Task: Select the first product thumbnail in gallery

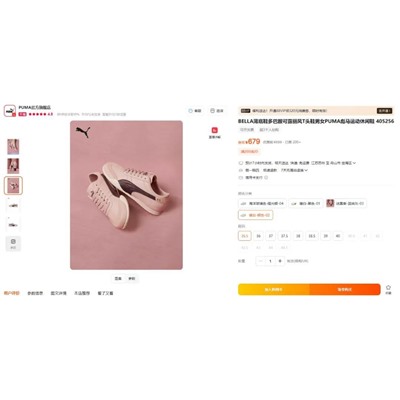Action: [x=13, y=147]
